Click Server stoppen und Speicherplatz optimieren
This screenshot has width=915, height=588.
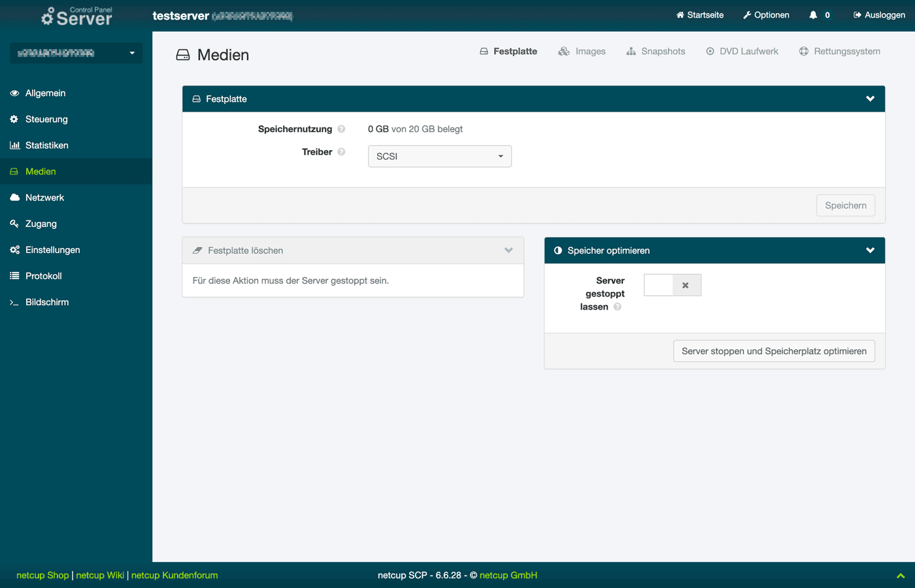pos(774,351)
